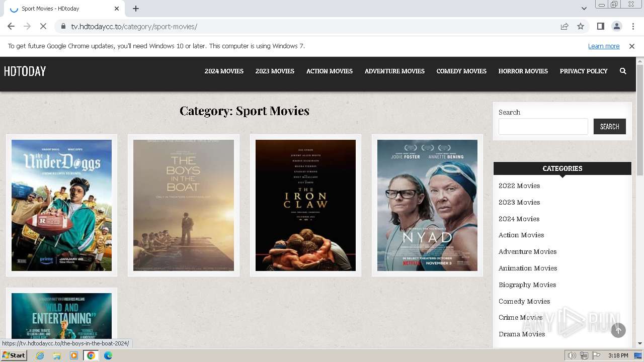Click the taskbar clock showing 3:18 PM
The height and width of the screenshot is (362, 644).
coord(618,355)
